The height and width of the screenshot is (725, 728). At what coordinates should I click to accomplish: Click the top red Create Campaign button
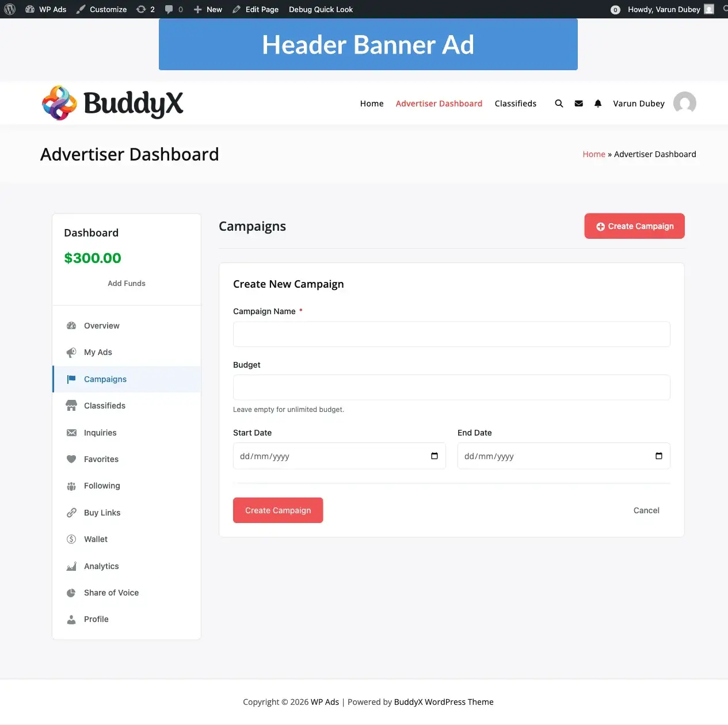tap(635, 226)
